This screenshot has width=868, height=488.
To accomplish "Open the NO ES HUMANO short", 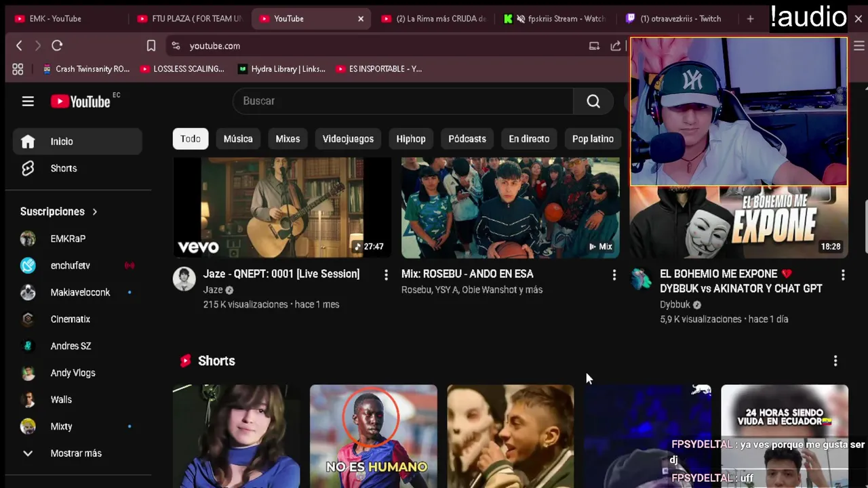I will point(374,436).
